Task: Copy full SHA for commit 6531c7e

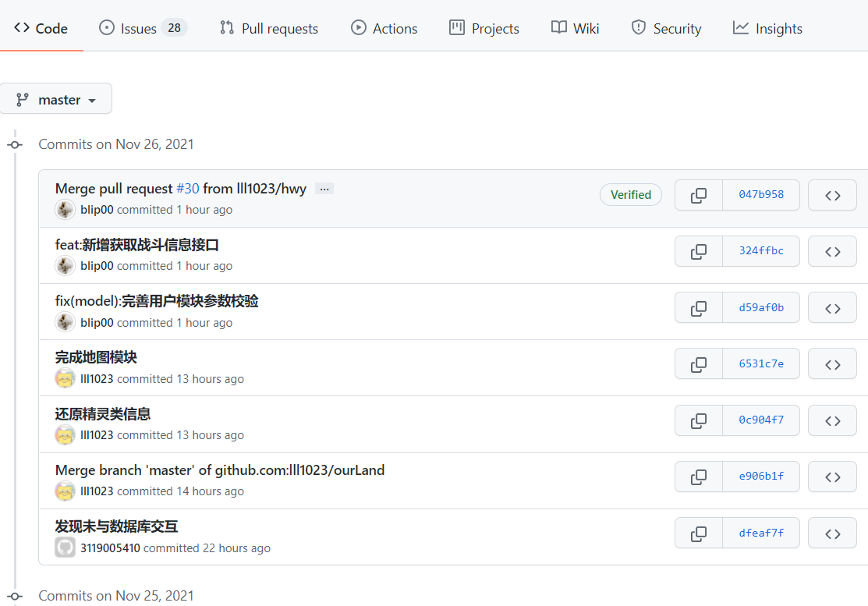Action: click(699, 364)
